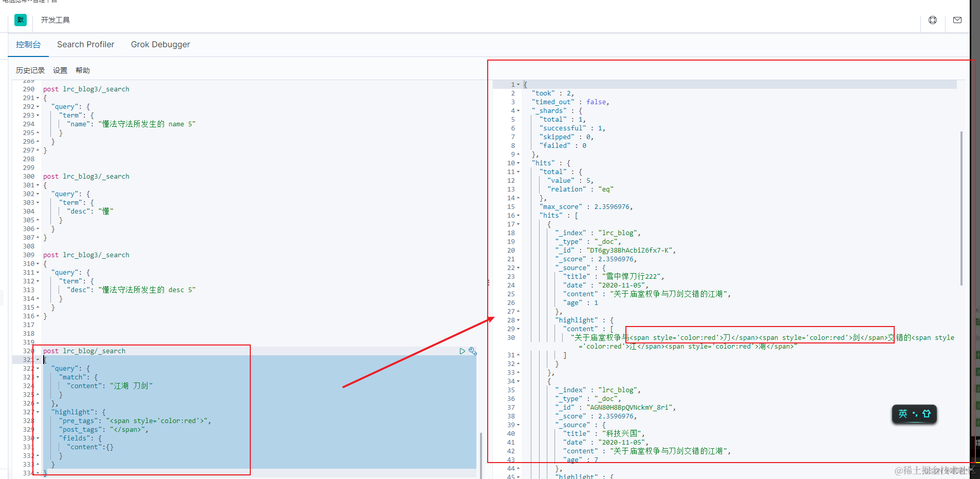Click the 'post lrc_blog/_search' request line
This screenshot has width=980, height=479.
point(84,351)
